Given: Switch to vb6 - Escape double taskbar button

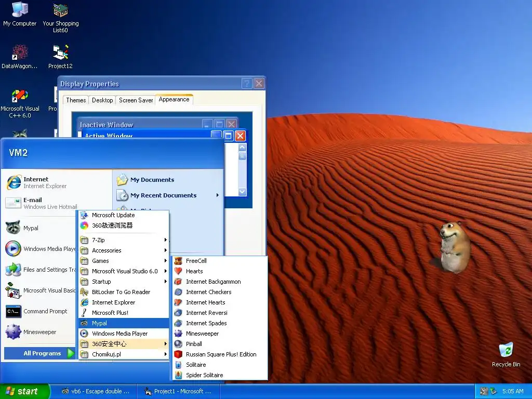Looking at the screenshot, I should (96, 391).
